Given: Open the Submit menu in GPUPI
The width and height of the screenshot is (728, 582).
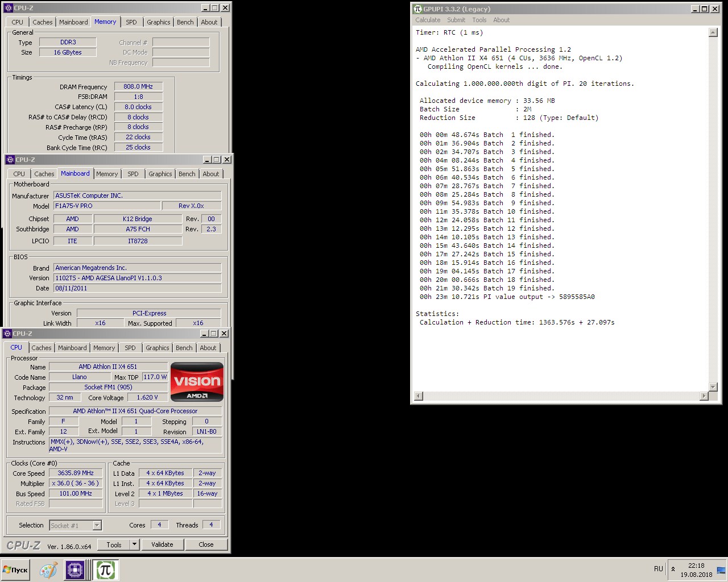Looking at the screenshot, I should (456, 20).
